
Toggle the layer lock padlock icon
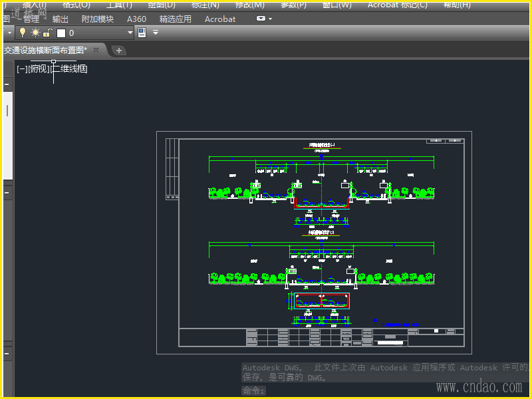point(48,33)
